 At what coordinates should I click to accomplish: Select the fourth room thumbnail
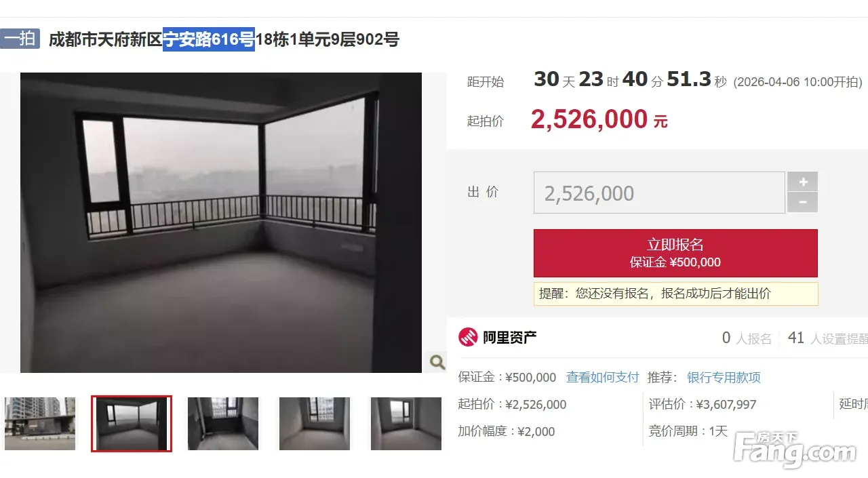click(315, 424)
